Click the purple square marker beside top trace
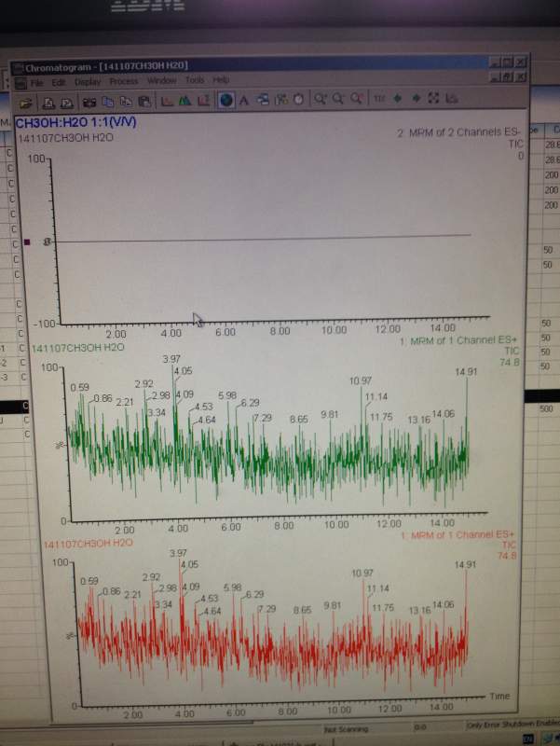 tap(27, 242)
